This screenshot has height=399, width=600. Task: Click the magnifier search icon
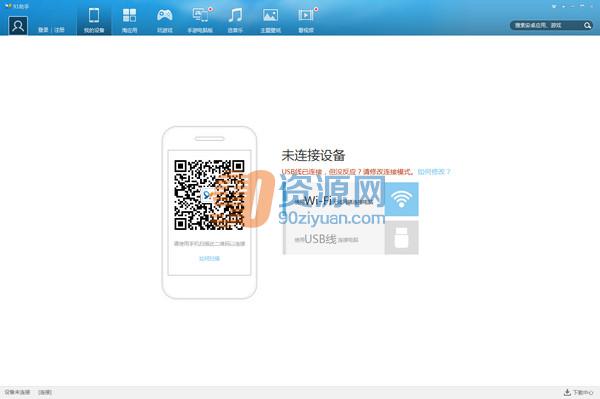(587, 25)
